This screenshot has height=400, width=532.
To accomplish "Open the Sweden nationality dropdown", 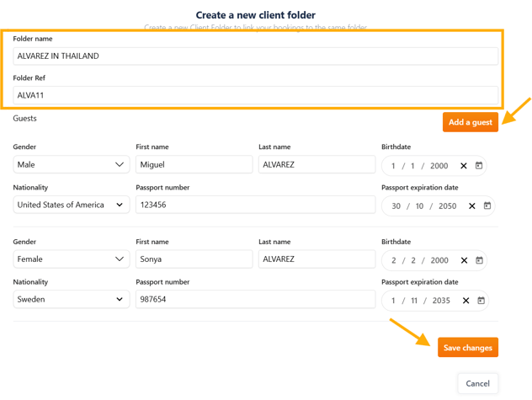I will click(71, 299).
